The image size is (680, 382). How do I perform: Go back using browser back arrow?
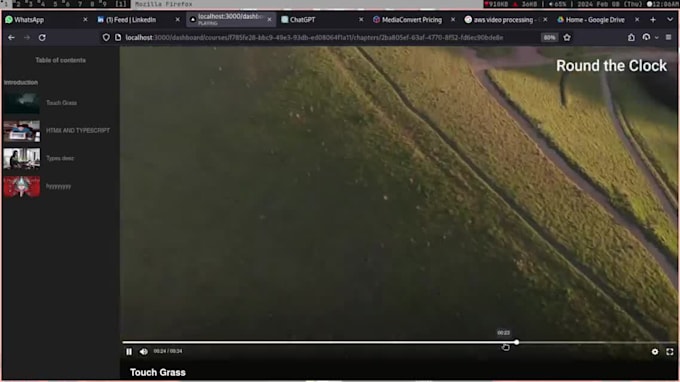[x=11, y=38]
